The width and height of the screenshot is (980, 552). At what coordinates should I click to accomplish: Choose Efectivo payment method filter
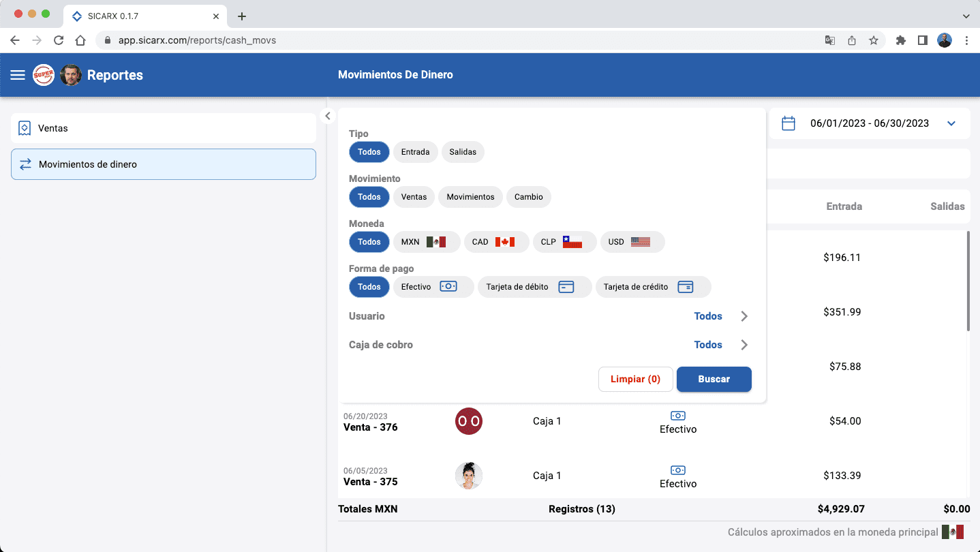(x=433, y=287)
